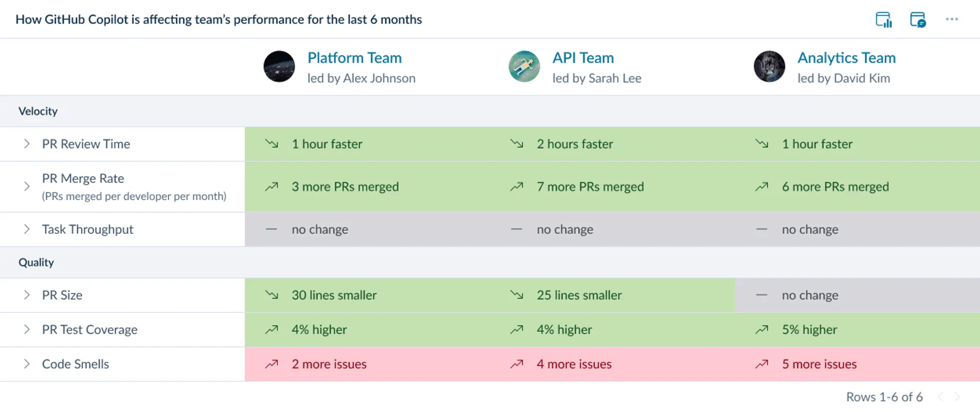Image resolution: width=980 pixels, height=412 pixels.
Task: Expand the PR Merge Rate row
Action: pos(27,186)
